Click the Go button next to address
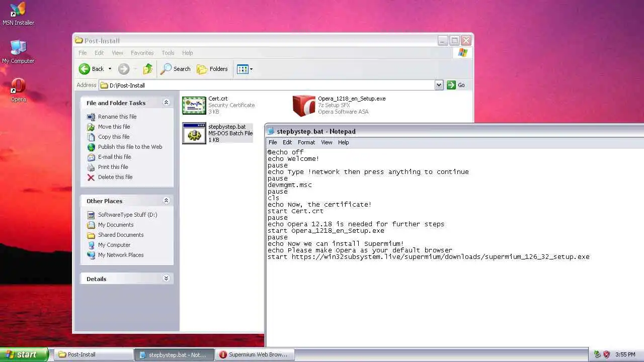644x362 pixels. pyautogui.click(x=456, y=85)
